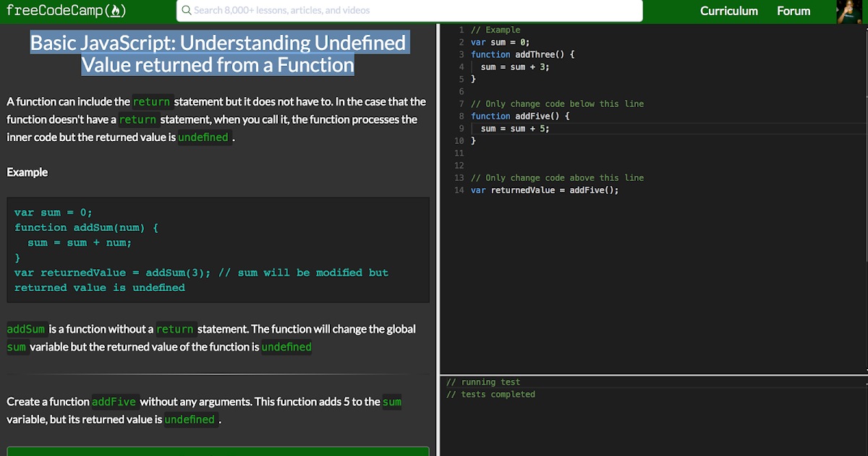Focus the lessons search input field
The width and height of the screenshot is (868, 456).
(x=412, y=11)
